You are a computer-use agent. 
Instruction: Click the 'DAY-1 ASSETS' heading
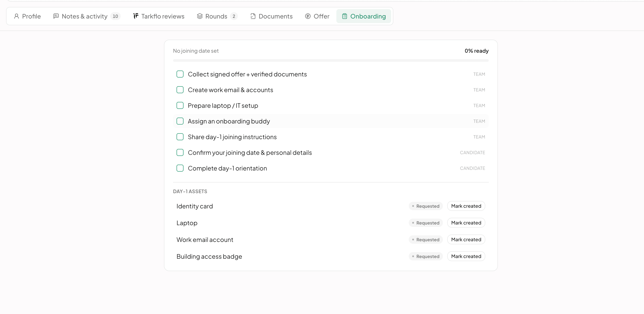190,192
